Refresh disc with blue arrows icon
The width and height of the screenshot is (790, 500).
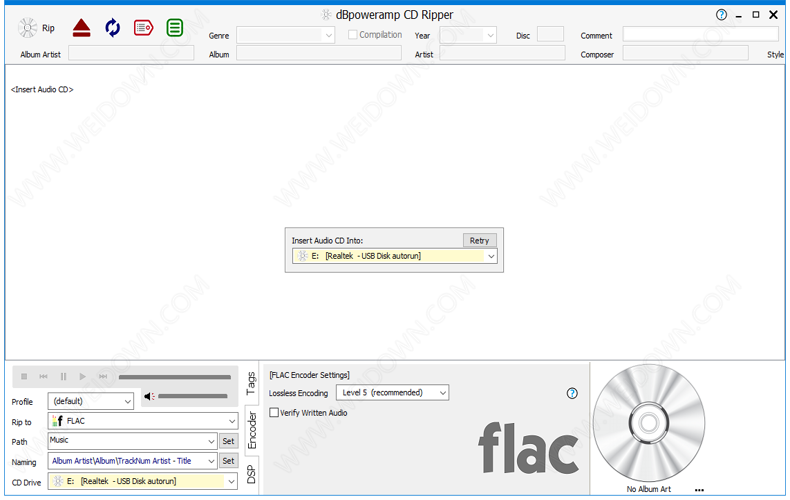click(112, 28)
